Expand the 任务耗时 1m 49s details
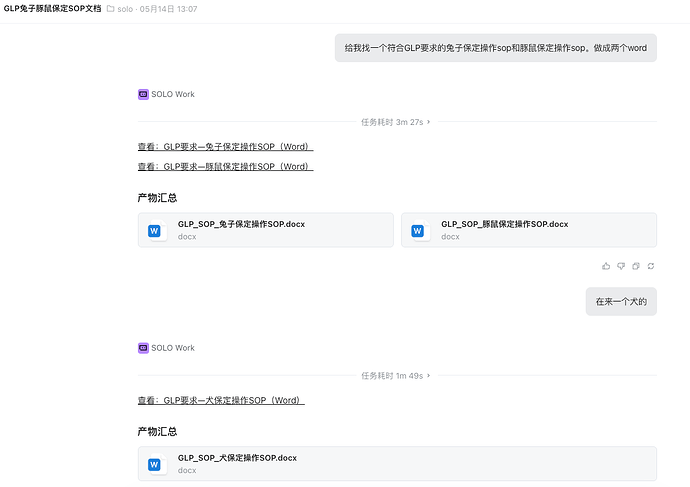This screenshot has width=690, height=487. click(396, 376)
